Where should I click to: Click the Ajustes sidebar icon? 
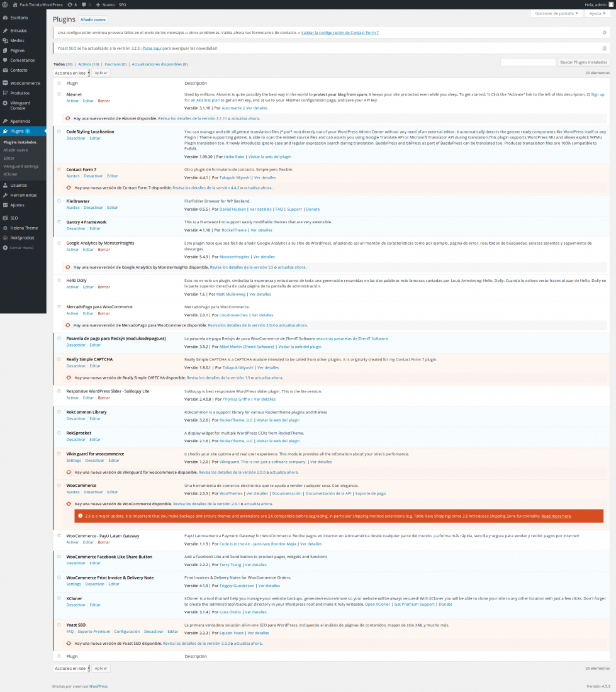pyautogui.click(x=5, y=205)
